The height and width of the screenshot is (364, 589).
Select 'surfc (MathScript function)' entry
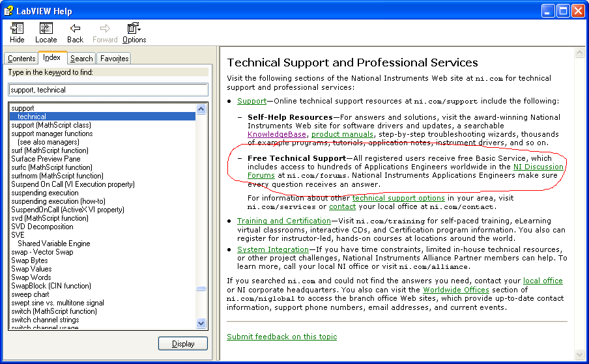coord(51,167)
